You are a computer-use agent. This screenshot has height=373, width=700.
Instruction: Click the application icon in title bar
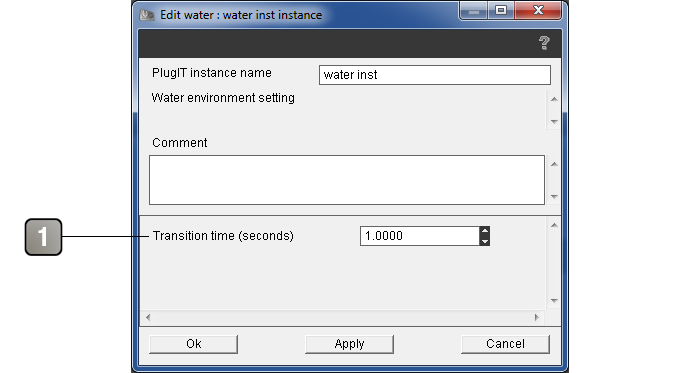coord(147,15)
